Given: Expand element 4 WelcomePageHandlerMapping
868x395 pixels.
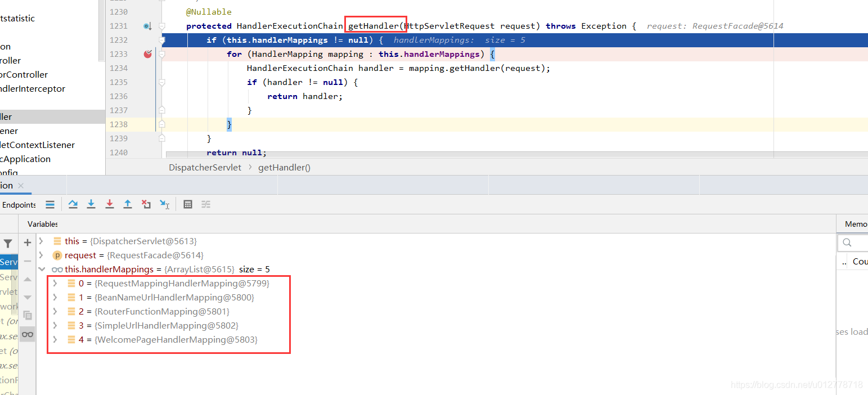Looking at the screenshot, I should pyautogui.click(x=55, y=340).
